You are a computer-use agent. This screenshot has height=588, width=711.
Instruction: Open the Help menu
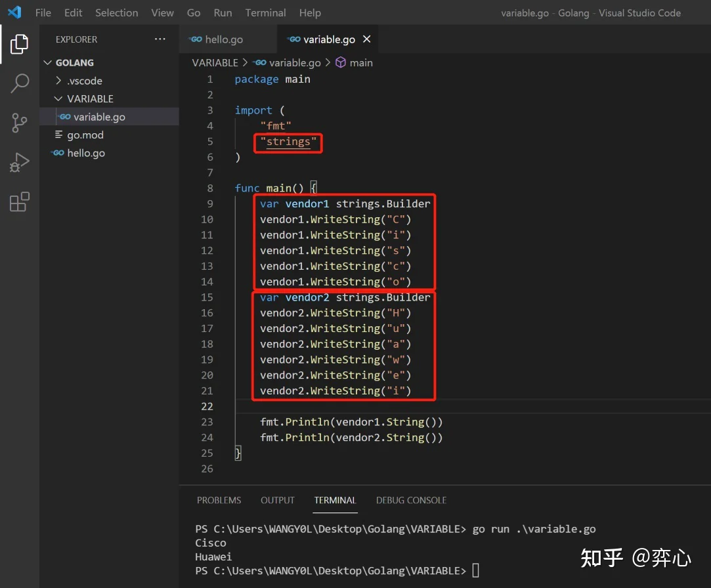click(310, 12)
